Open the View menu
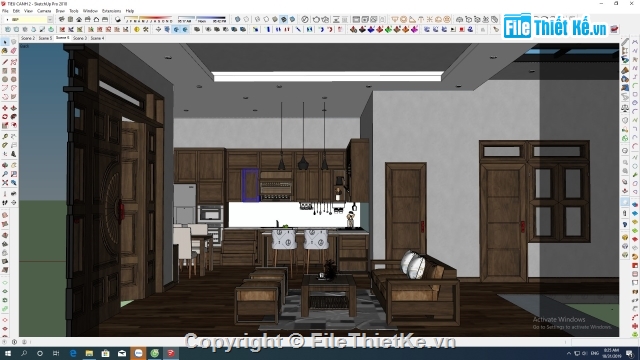The height and width of the screenshot is (360, 640). [x=28, y=11]
